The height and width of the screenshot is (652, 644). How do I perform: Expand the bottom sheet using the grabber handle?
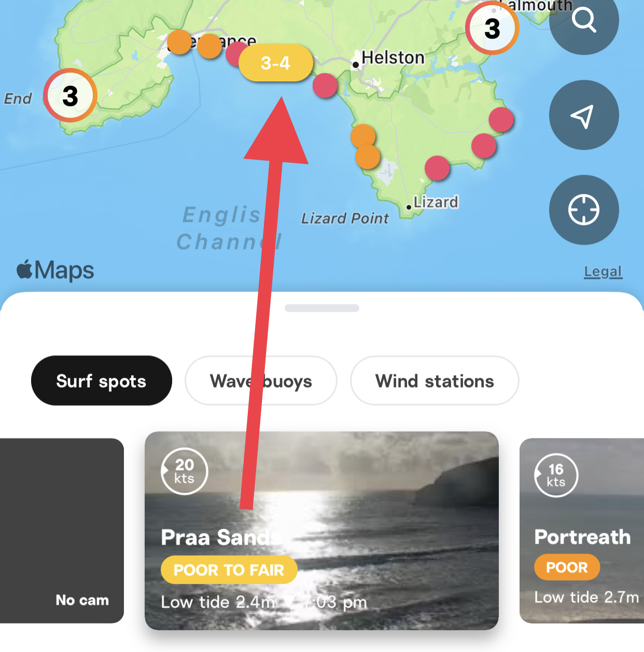coord(322,308)
